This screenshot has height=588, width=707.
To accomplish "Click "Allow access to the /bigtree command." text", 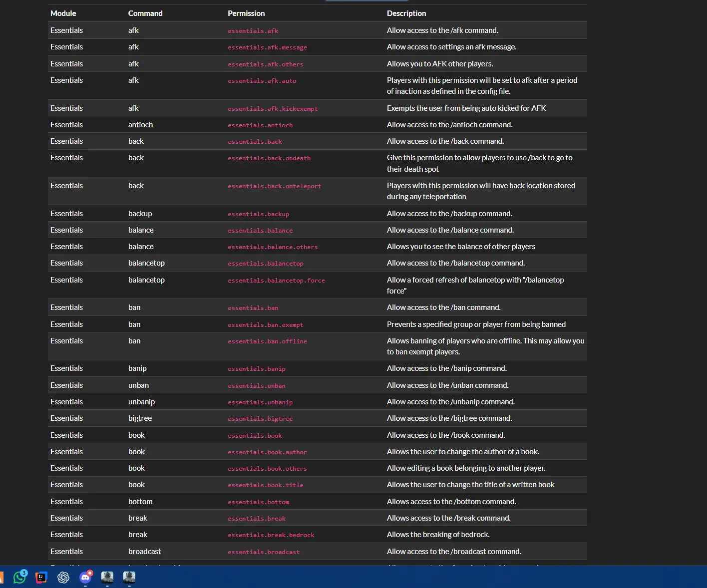I will click(449, 418).
